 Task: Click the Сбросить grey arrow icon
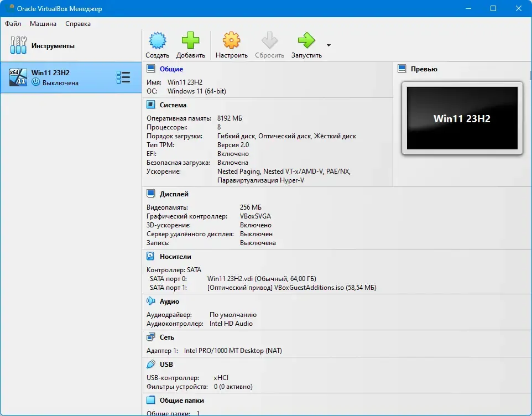pos(269,41)
